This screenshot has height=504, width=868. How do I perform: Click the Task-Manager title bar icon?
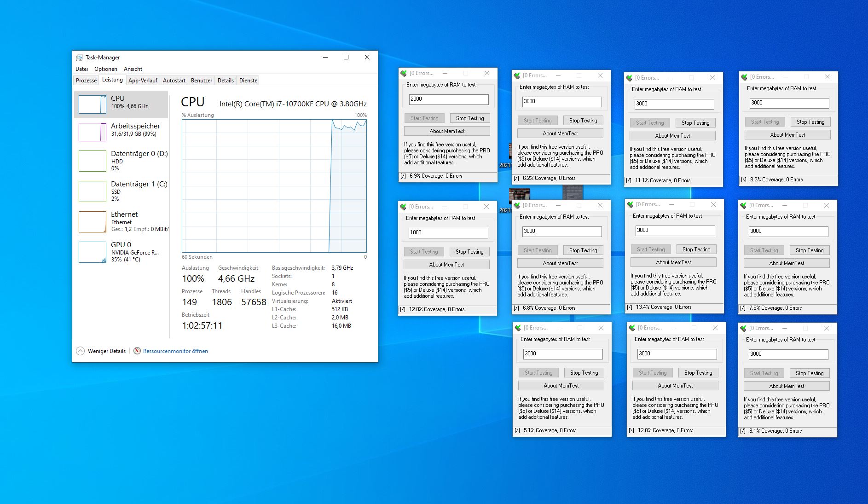(x=80, y=58)
